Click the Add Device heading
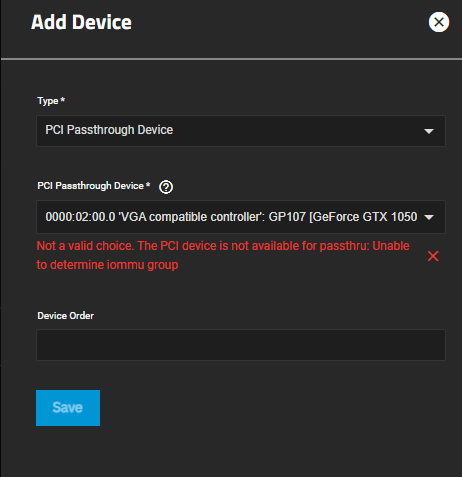Screen dimensions: 462x477 (x=81, y=22)
